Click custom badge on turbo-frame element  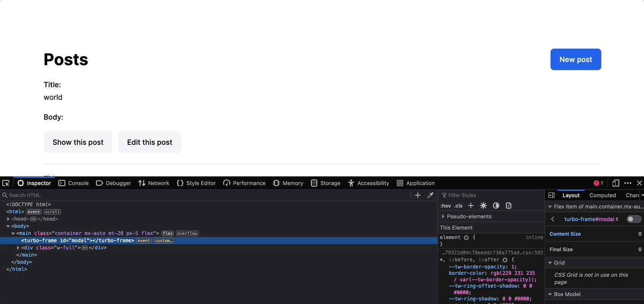click(x=164, y=241)
